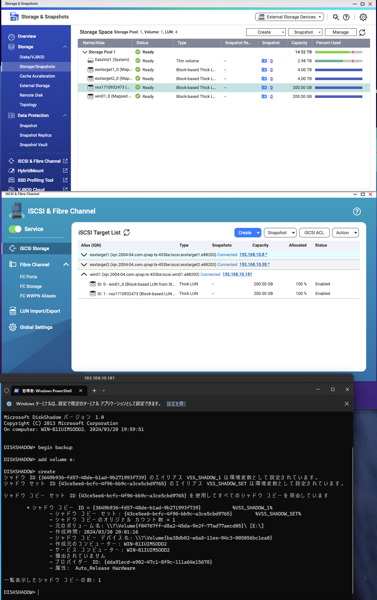377x600 pixels.
Task: Open the blue Create dropdown arrow in iSCSI
Action: 258,233
